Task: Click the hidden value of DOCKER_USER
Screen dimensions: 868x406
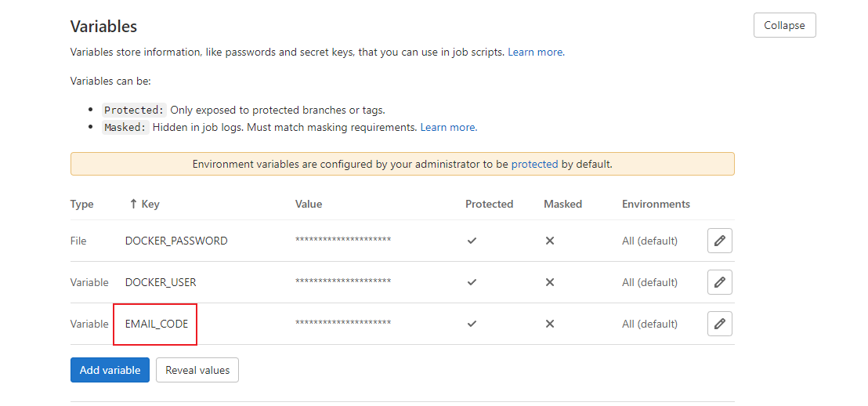Action: [343, 282]
